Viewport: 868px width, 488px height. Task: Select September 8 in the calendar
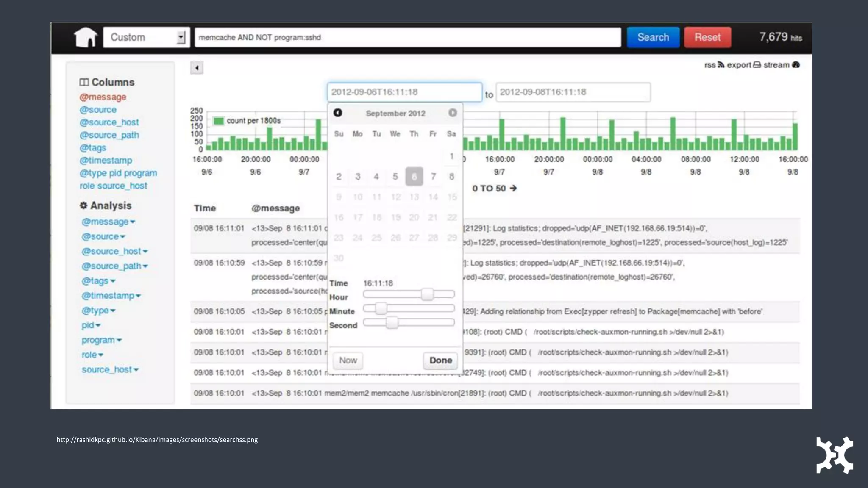coord(452,177)
